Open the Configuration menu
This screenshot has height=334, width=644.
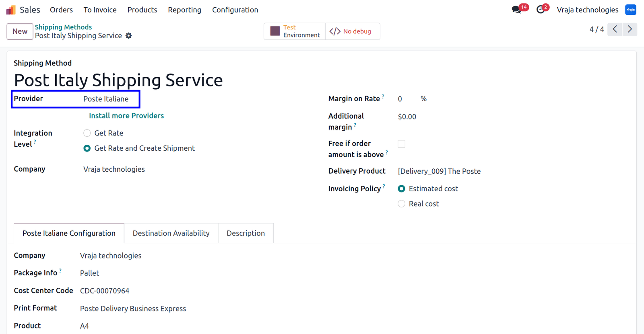pos(235,10)
